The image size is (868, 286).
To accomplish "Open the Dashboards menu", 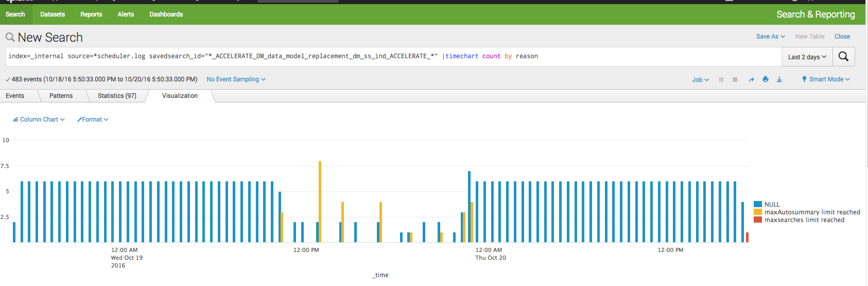I will coord(166,14).
